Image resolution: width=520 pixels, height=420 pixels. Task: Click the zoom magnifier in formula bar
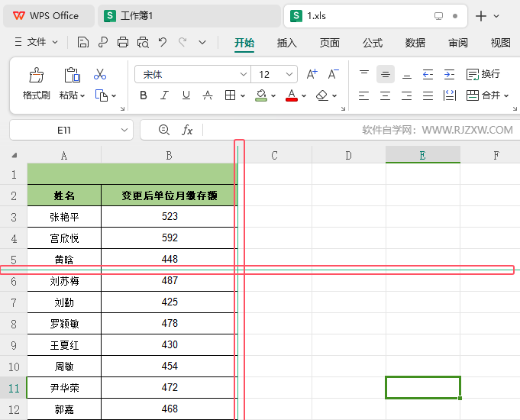(x=164, y=130)
